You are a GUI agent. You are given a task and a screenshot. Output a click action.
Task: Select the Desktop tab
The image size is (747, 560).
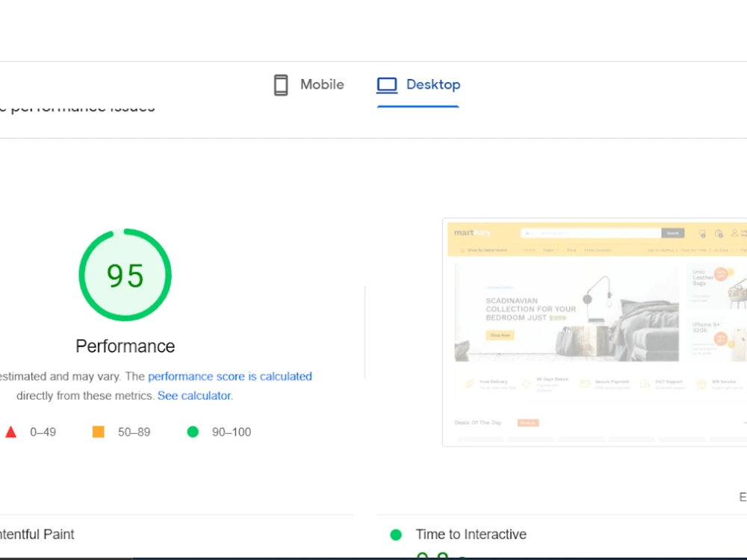pyautogui.click(x=418, y=85)
